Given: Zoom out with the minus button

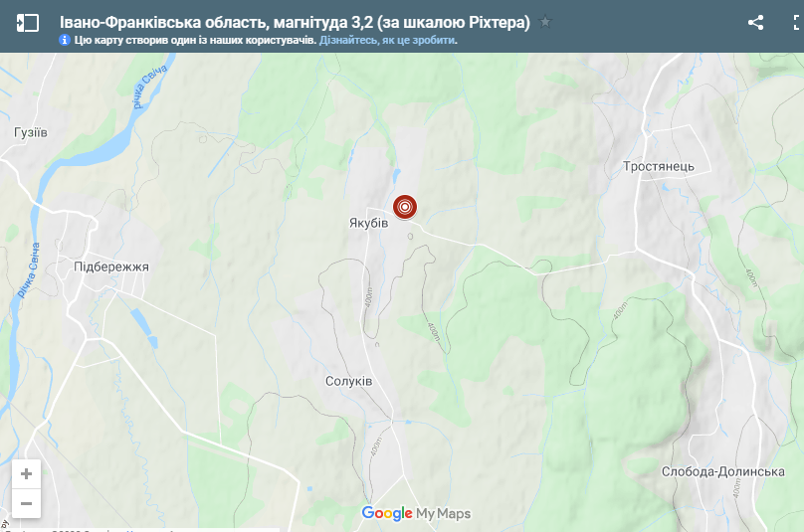Looking at the screenshot, I should click(26, 503).
